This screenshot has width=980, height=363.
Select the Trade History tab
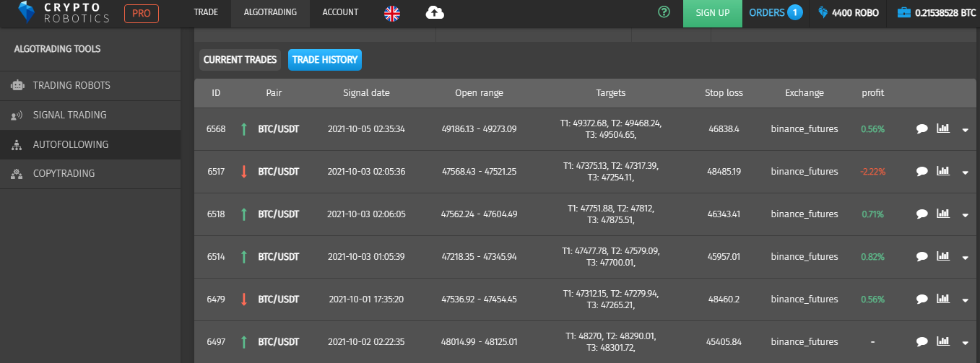click(325, 60)
